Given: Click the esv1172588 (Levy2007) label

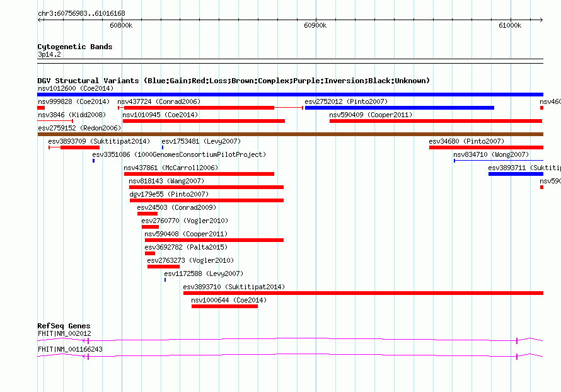Looking at the screenshot, I should click(x=204, y=274).
